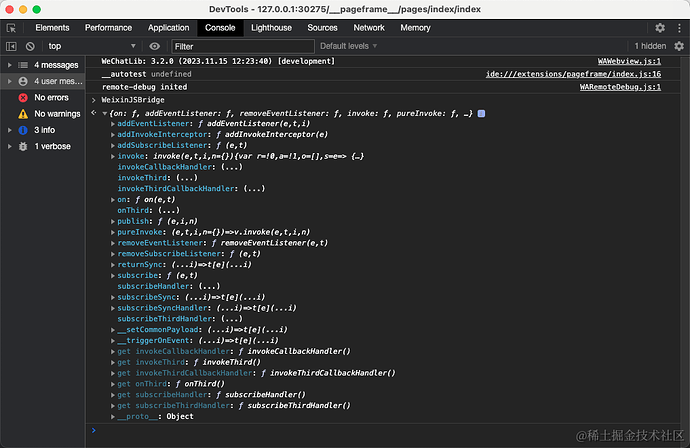This screenshot has width=690, height=448.
Task: Evaluate invokeThird getter (...)
Action: coord(187,178)
